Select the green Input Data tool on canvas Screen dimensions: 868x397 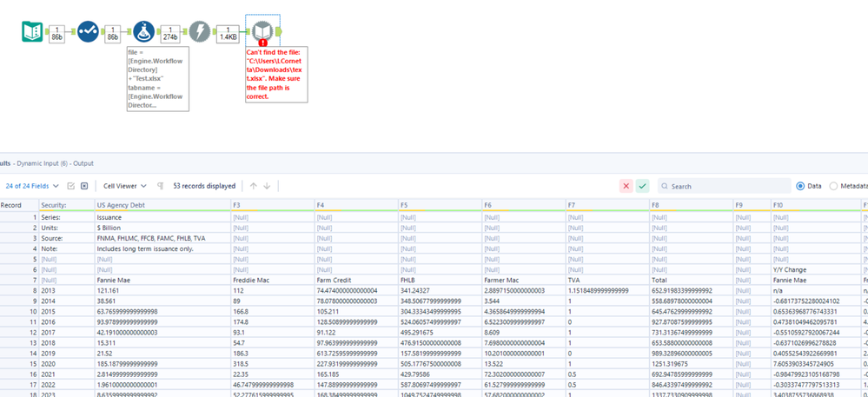click(x=32, y=31)
